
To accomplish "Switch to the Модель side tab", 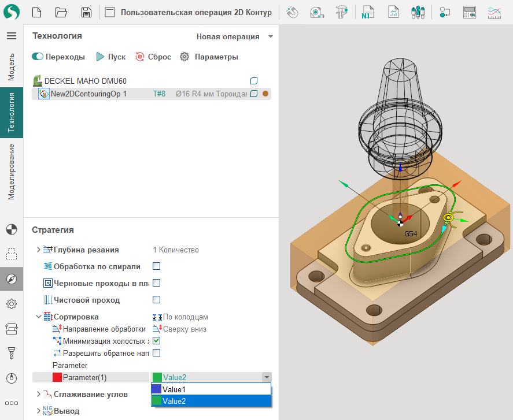I will tap(12, 66).
